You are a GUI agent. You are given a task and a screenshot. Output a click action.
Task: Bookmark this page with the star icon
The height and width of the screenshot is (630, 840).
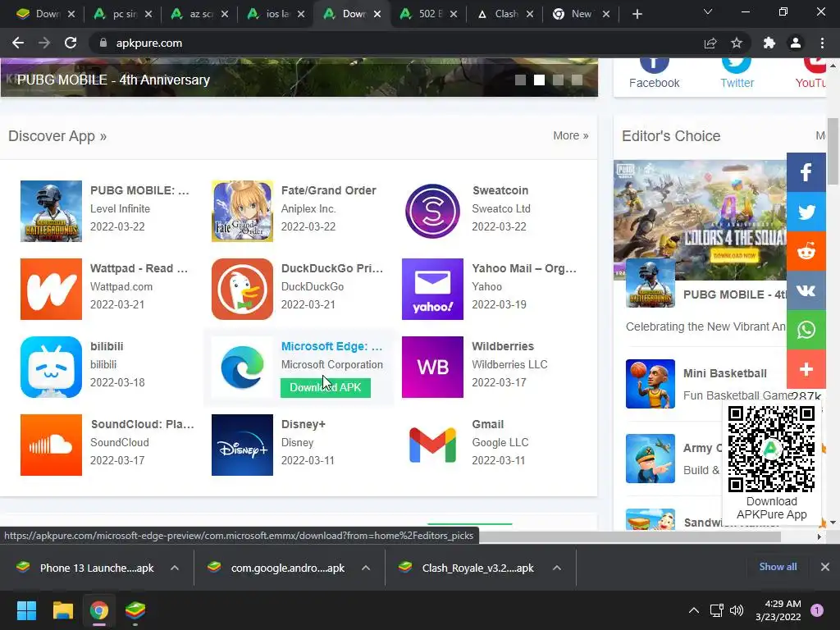coord(737,43)
